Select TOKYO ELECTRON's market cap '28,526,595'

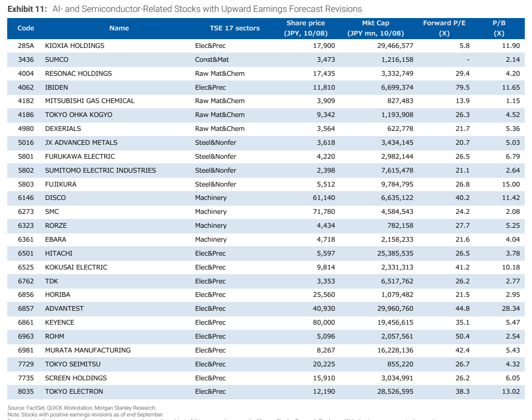396,392
